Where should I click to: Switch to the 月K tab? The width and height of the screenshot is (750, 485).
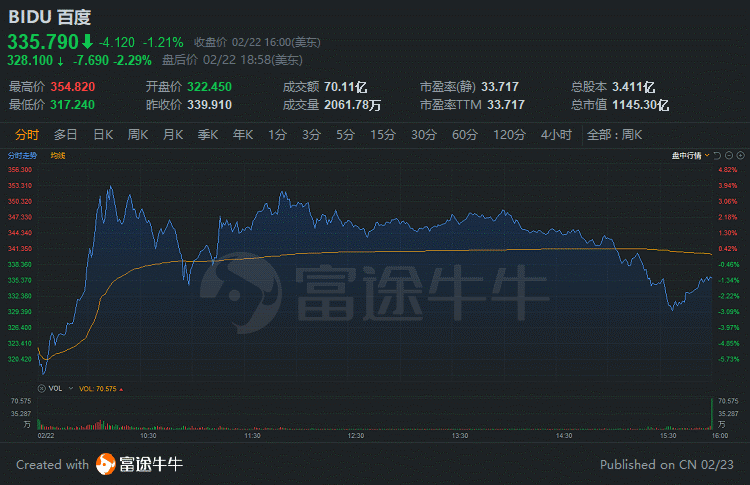(x=173, y=134)
